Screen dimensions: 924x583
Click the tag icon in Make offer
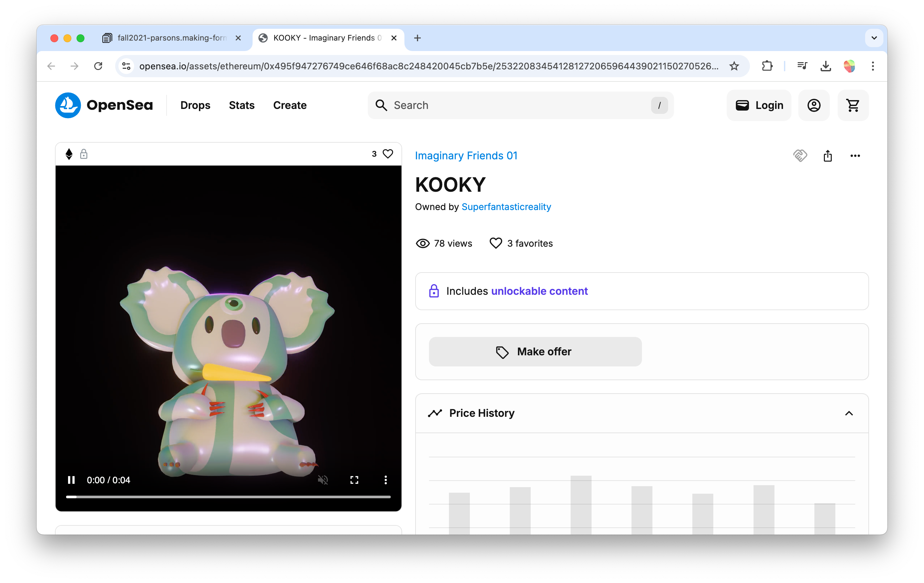point(502,352)
